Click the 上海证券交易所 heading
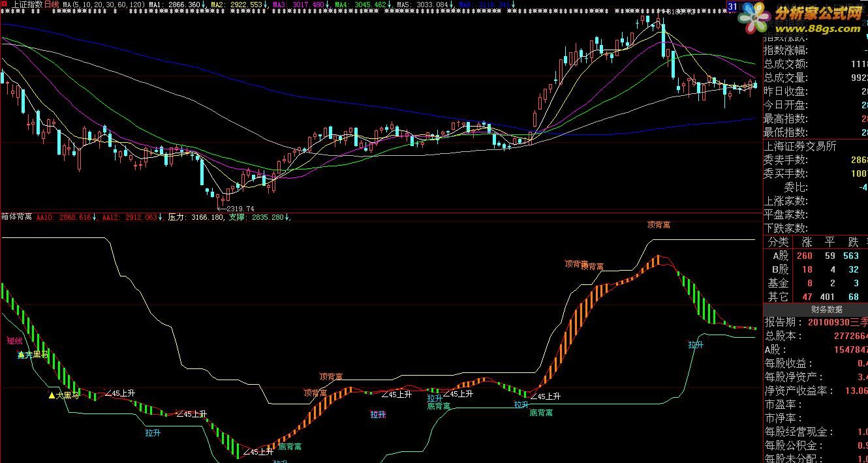The width and height of the screenshot is (868, 463). pyautogui.click(x=800, y=146)
